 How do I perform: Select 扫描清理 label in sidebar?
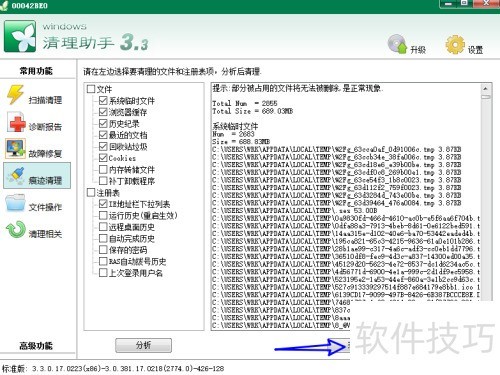coord(45,100)
